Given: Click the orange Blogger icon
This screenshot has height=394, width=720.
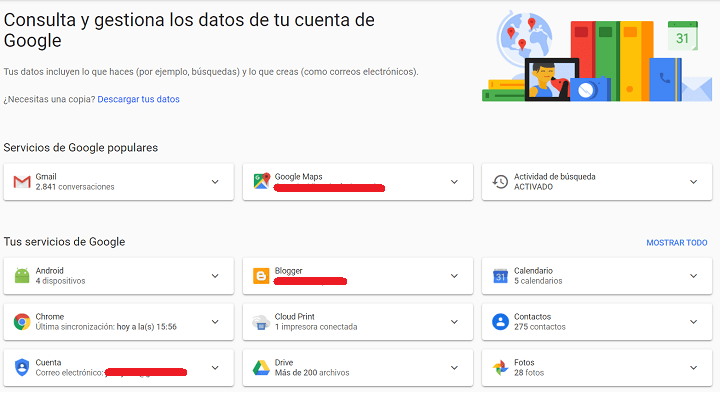Looking at the screenshot, I should 261,276.
